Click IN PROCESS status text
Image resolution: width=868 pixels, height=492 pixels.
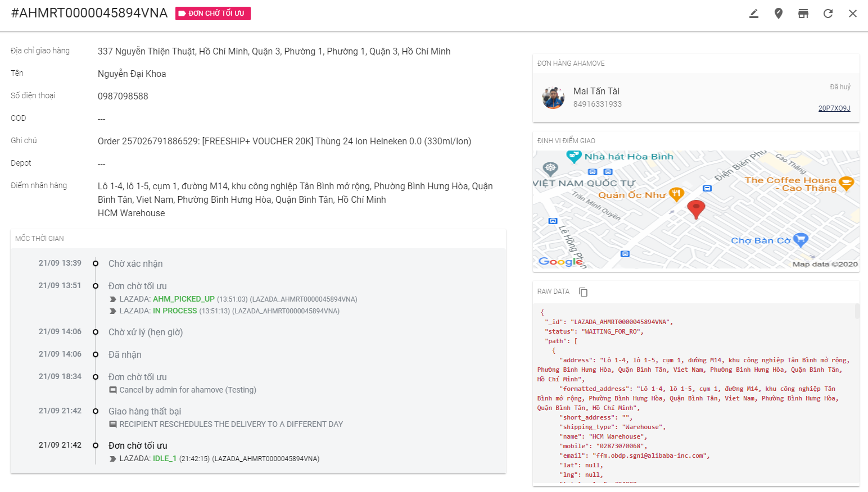(x=175, y=311)
